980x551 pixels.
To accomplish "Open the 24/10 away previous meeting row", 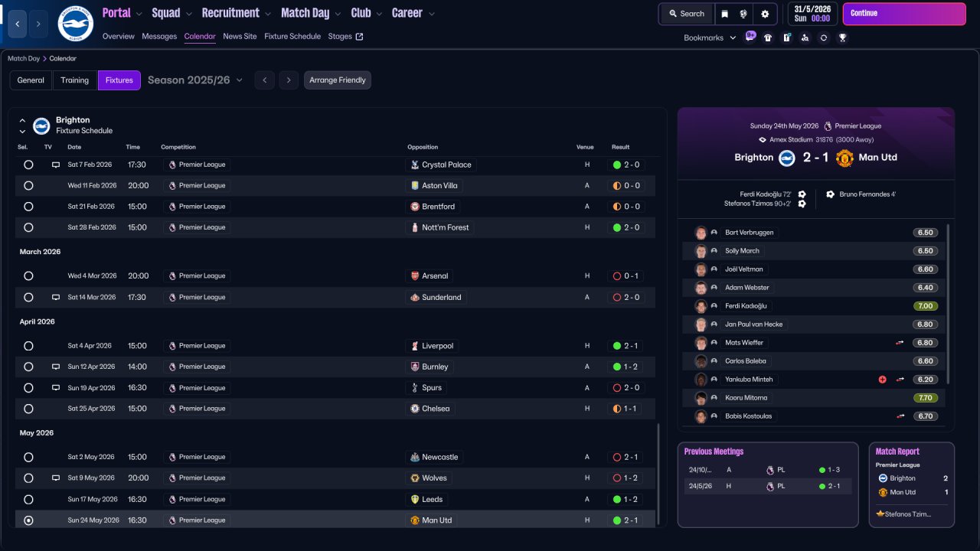I will (x=768, y=470).
